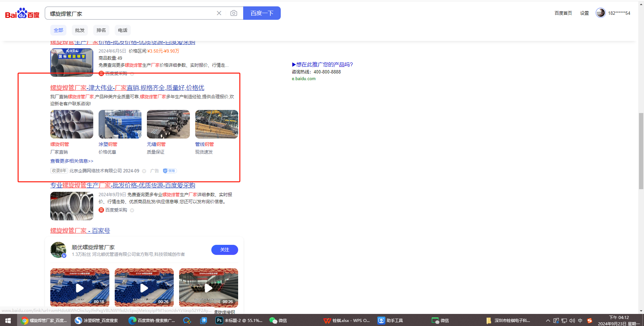The image size is (644, 326).
Task: Select the 全部 filter tab
Action: click(x=58, y=30)
